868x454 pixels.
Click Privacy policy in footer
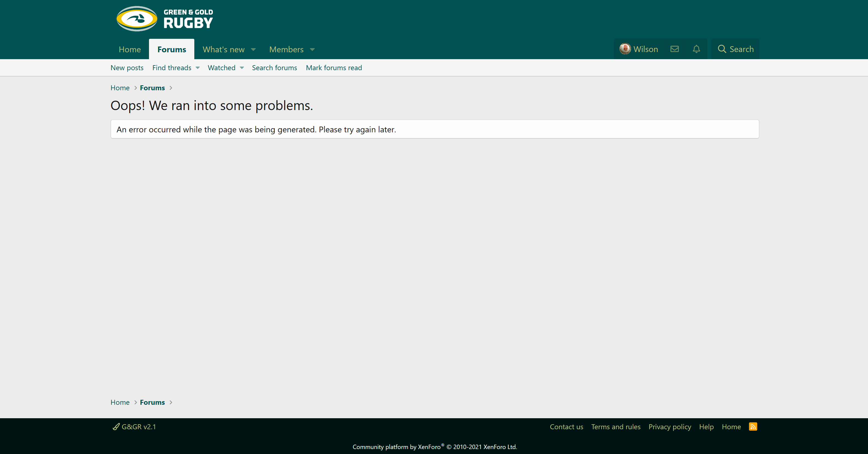point(670,427)
